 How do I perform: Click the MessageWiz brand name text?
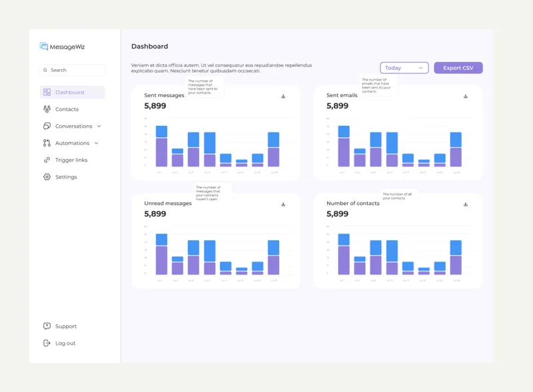click(x=67, y=47)
